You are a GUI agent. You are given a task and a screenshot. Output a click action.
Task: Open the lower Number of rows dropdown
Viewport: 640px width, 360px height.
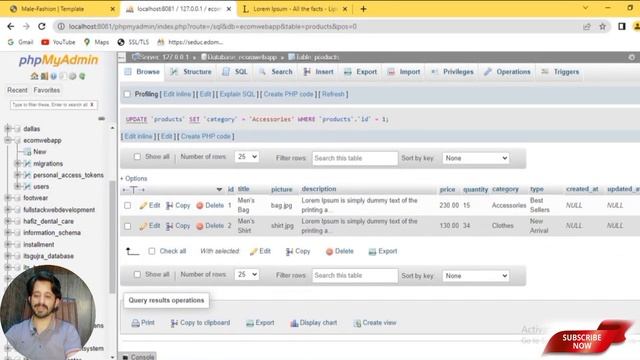[x=247, y=274]
